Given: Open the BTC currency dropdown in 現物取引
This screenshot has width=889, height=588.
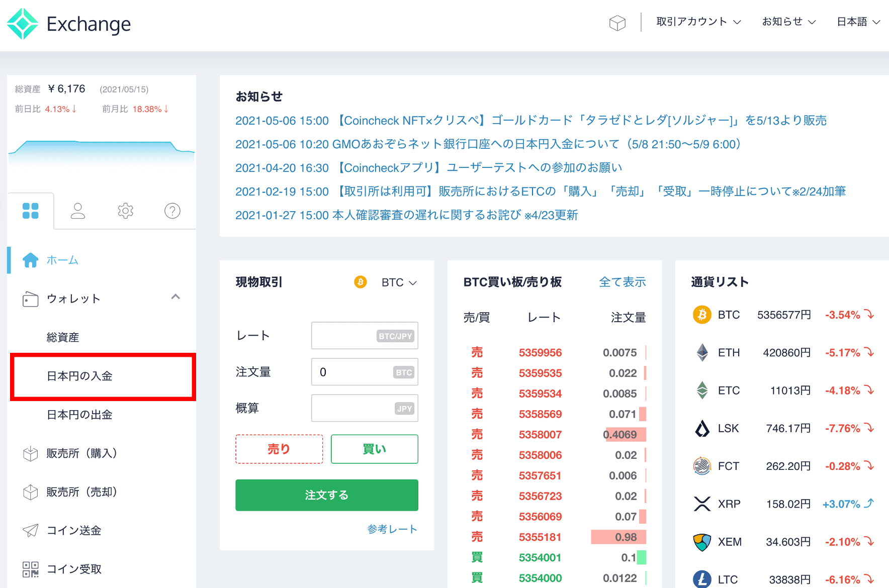Looking at the screenshot, I should click(x=399, y=282).
